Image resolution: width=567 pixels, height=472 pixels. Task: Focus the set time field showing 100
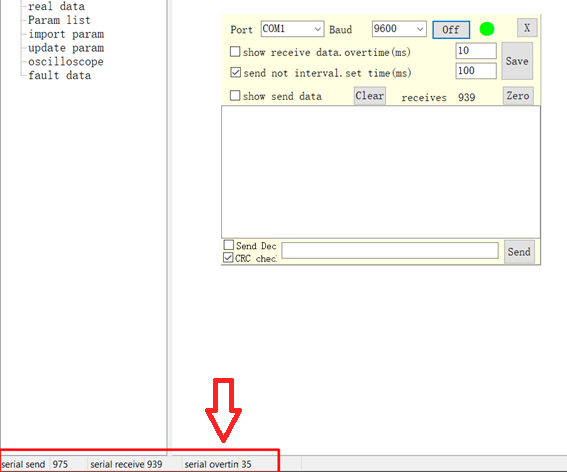click(x=476, y=71)
